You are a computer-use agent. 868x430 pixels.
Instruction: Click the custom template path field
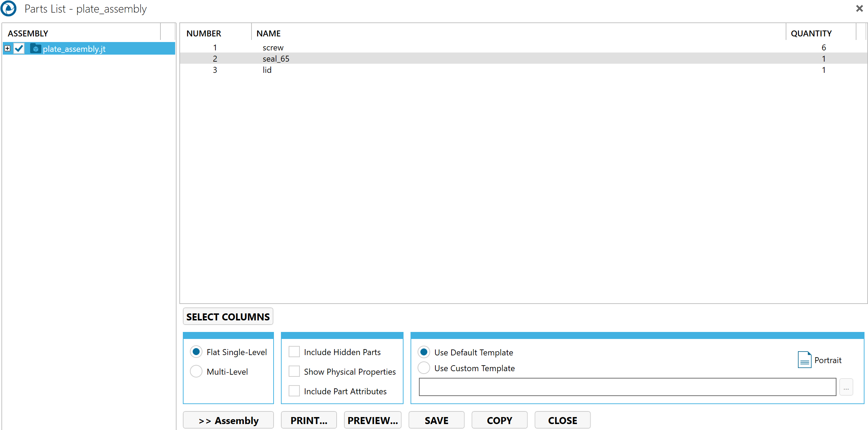pos(627,387)
